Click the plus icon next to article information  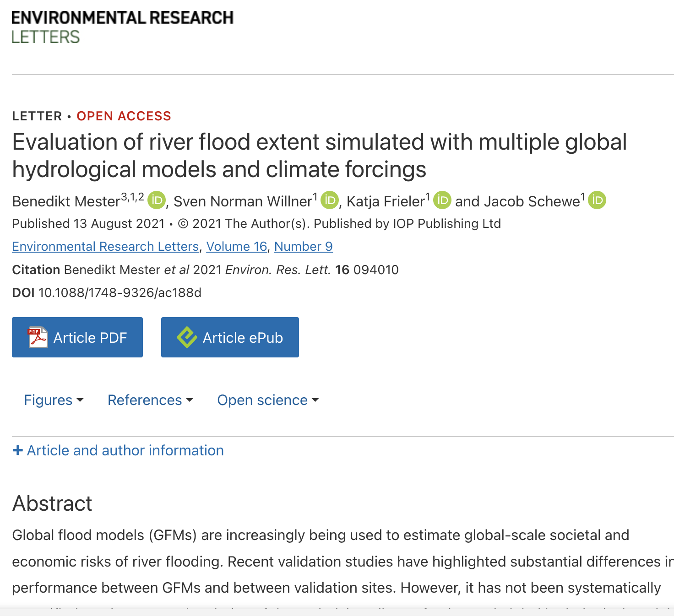(18, 450)
